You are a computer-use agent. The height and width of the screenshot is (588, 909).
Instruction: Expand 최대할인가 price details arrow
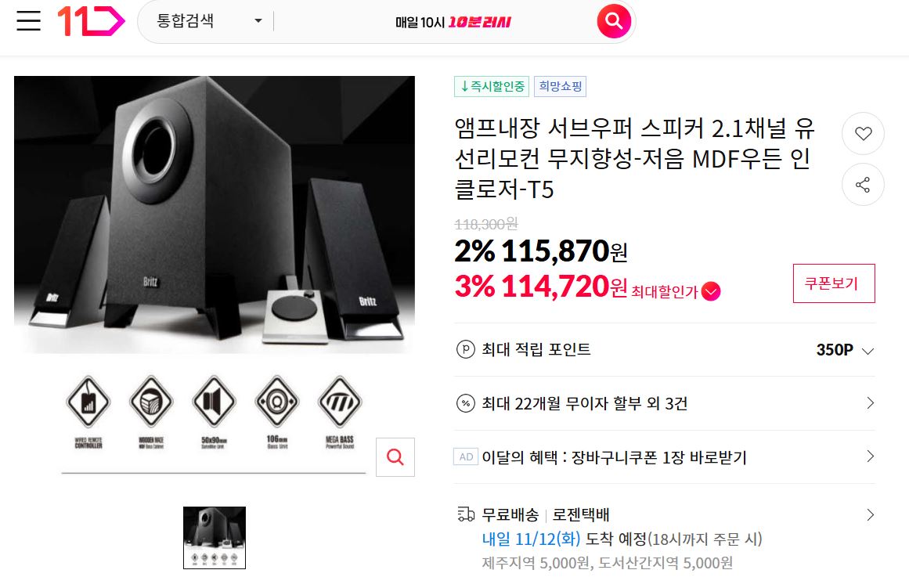coord(711,291)
